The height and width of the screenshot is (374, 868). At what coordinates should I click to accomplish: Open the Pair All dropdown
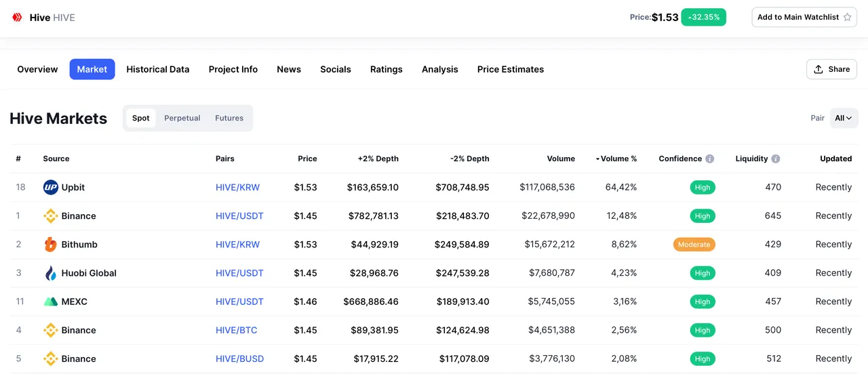[x=844, y=118]
